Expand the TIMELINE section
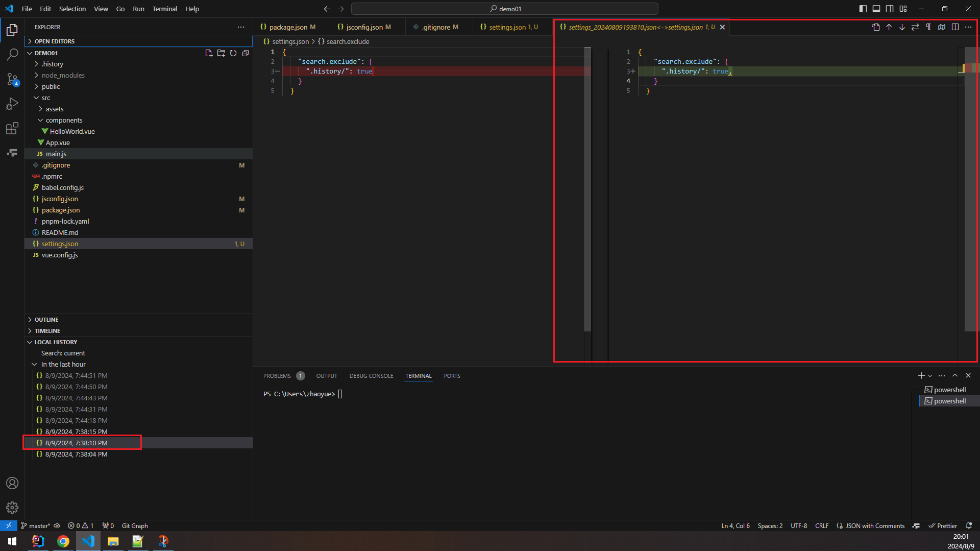The height and width of the screenshot is (551, 980). pyautogui.click(x=138, y=331)
